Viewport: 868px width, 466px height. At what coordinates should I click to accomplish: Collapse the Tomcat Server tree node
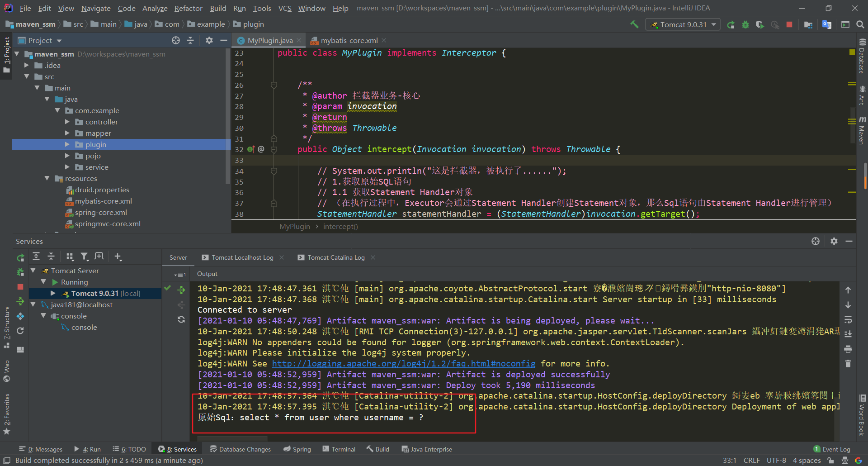click(x=33, y=271)
